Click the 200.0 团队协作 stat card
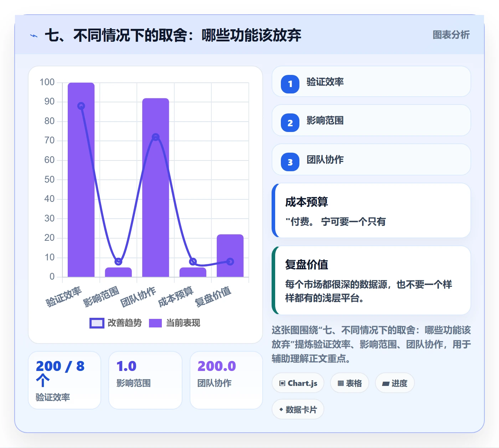Image resolution: width=499 pixels, height=448 pixels. click(226, 380)
